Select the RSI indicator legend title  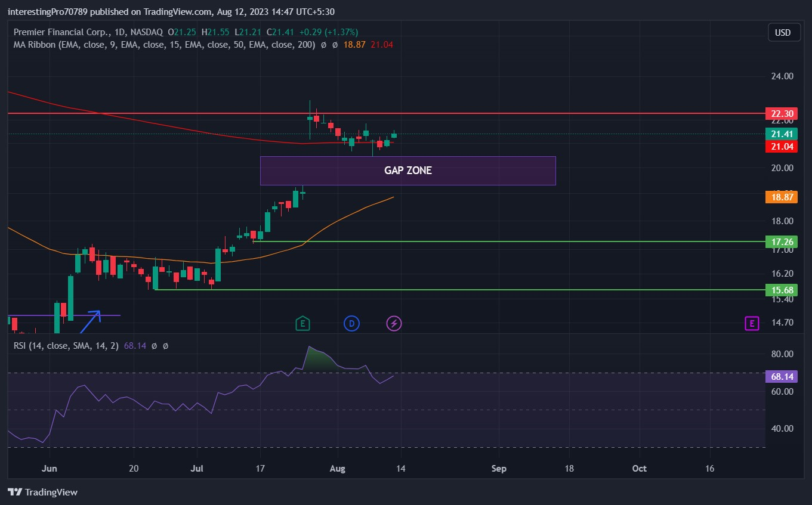point(67,345)
